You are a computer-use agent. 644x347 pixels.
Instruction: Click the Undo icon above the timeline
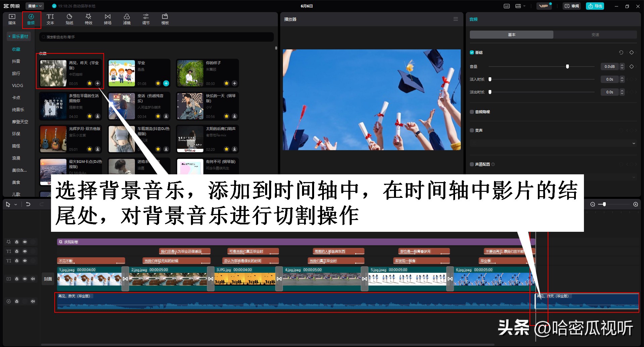tap(28, 204)
